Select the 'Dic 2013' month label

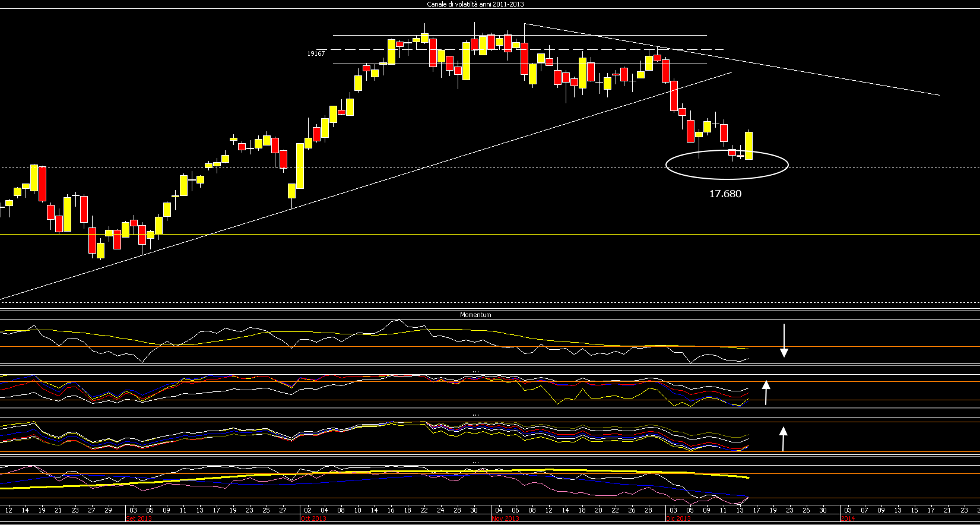(x=678, y=519)
